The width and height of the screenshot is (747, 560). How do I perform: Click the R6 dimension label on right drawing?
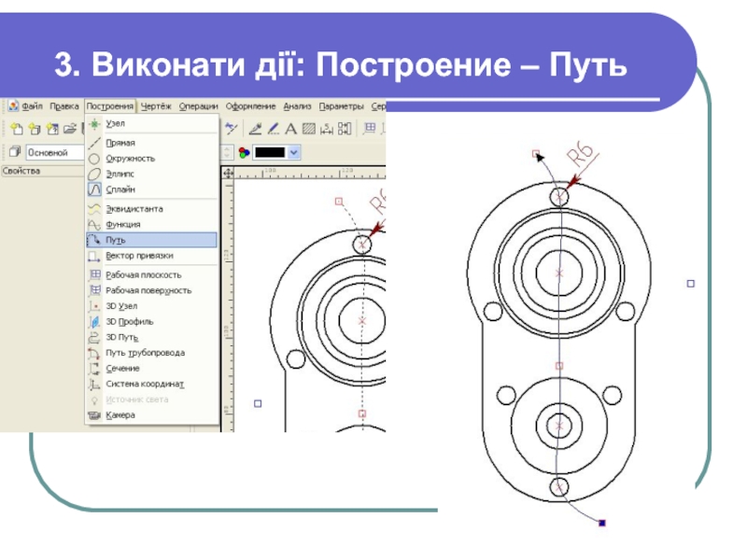tap(581, 153)
